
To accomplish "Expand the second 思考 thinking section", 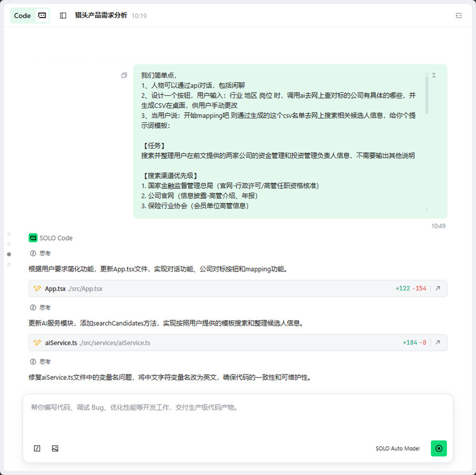I will 40,308.
